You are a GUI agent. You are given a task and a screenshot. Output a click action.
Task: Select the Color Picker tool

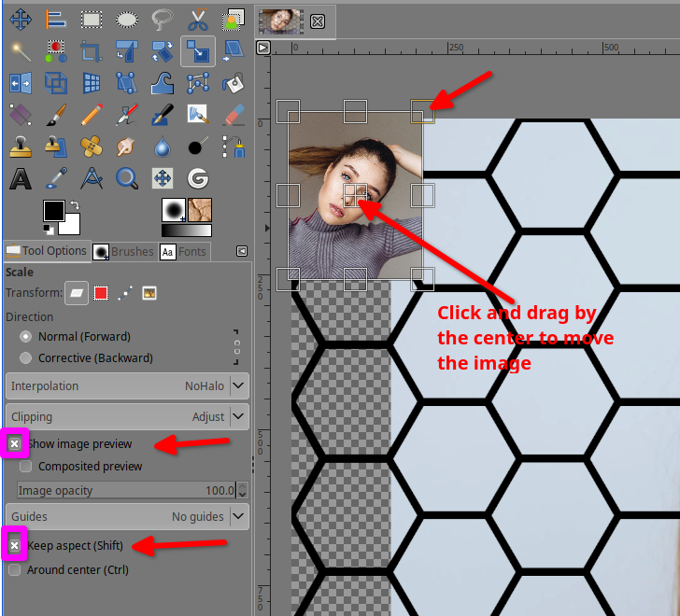tap(56, 178)
